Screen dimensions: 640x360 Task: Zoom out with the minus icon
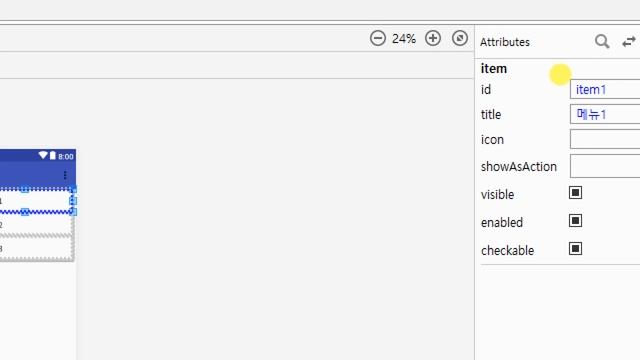coord(378,38)
